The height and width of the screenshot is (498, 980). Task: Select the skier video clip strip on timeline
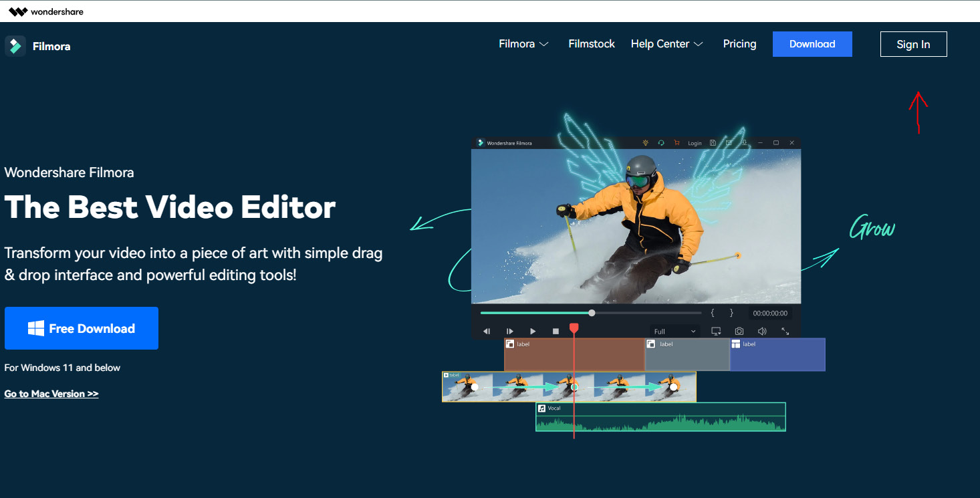coord(569,387)
